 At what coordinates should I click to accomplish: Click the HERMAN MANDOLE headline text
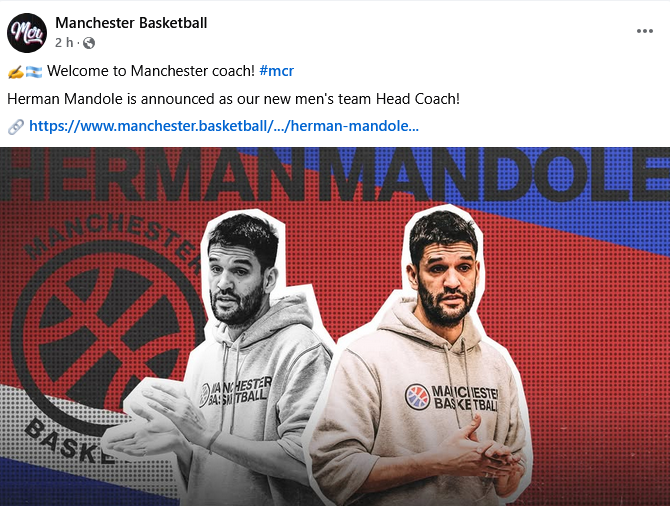[x=335, y=174]
